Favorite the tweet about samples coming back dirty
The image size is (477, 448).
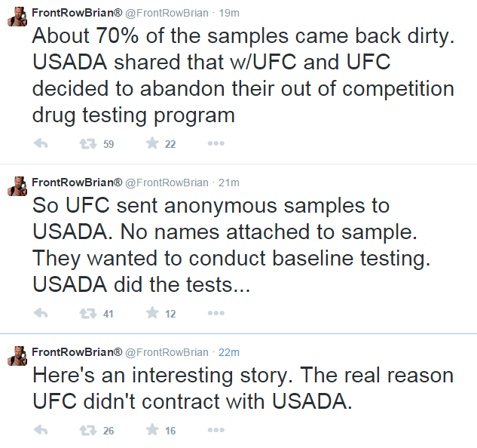pos(152,143)
